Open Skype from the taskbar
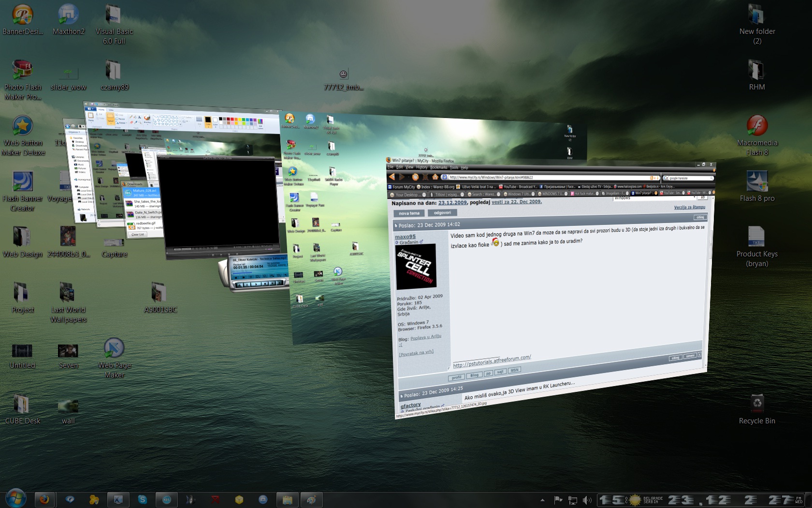The image size is (812, 508). click(142, 499)
